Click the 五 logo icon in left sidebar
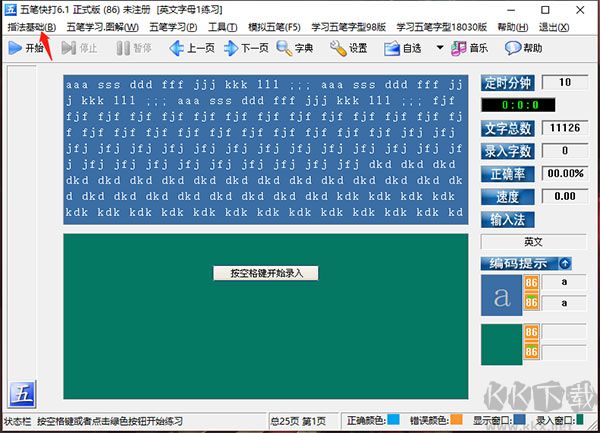 tap(22, 394)
